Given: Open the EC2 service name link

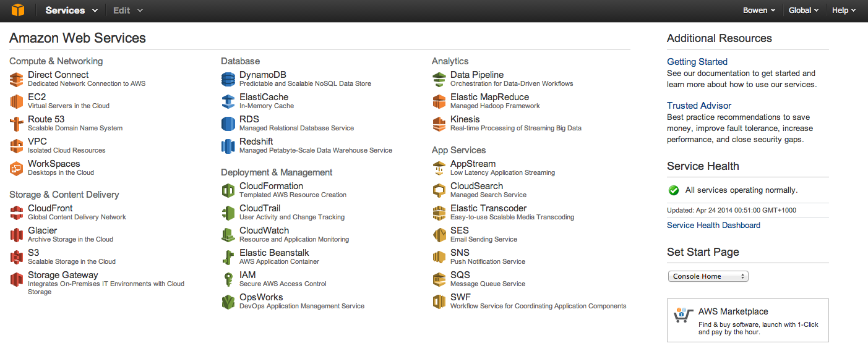Looking at the screenshot, I should 37,97.
